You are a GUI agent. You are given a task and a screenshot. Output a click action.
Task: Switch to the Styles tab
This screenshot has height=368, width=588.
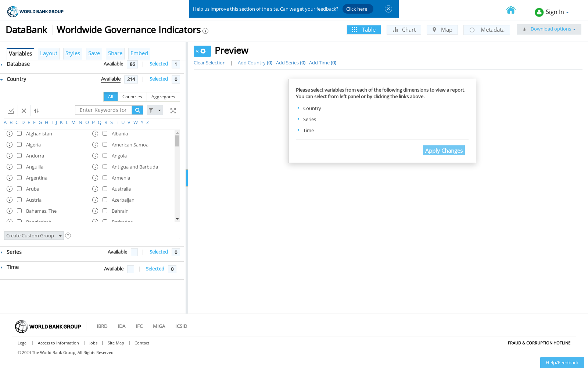click(73, 53)
